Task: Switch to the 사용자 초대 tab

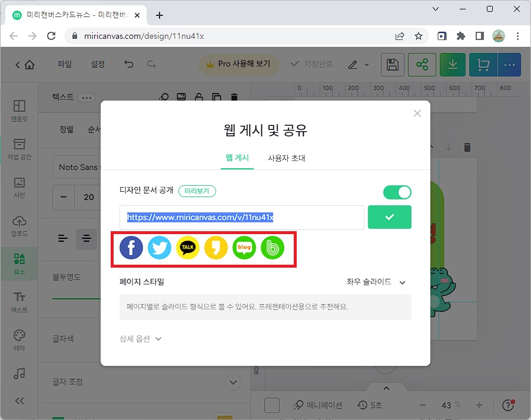Action: (287, 158)
